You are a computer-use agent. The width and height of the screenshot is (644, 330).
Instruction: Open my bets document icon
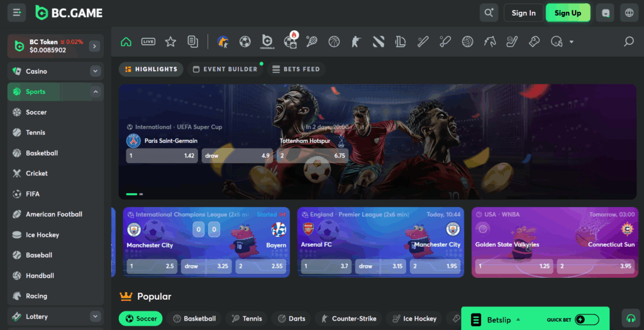coord(192,42)
